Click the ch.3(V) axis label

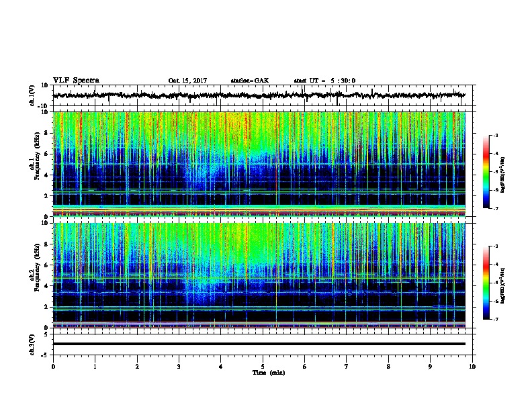[32, 345]
